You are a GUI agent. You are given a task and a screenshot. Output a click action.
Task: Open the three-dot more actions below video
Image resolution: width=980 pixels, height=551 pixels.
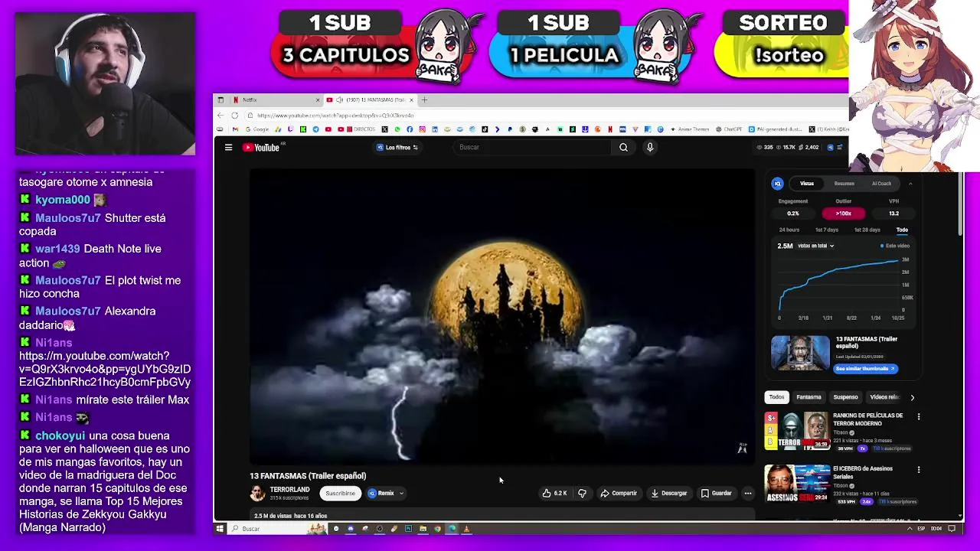(x=748, y=494)
